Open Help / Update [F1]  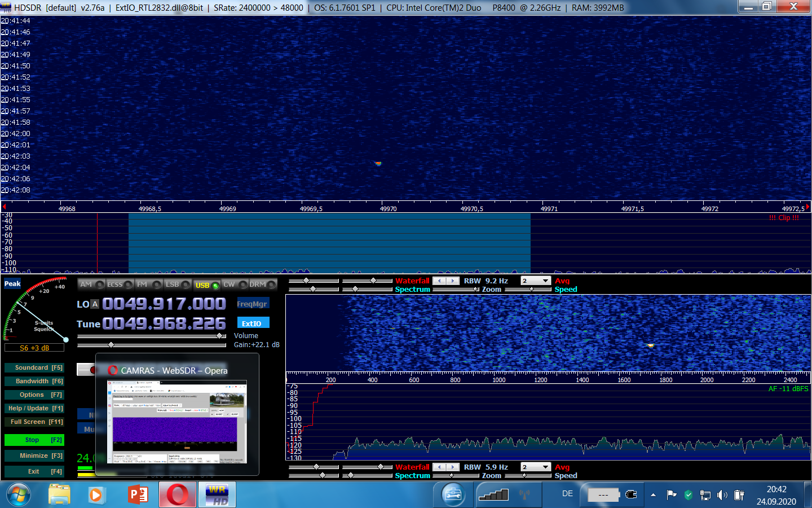34,408
